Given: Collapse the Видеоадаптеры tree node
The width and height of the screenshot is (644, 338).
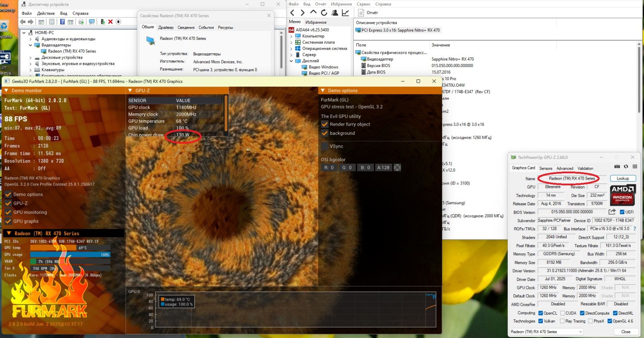Looking at the screenshot, I should click(31, 45).
